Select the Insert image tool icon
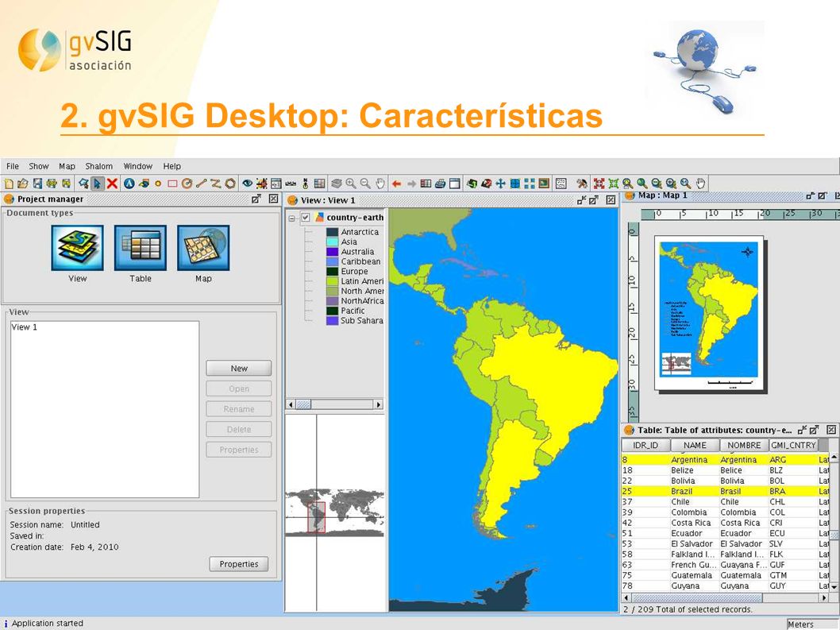Viewport: 840px width, 630px height. (x=144, y=184)
